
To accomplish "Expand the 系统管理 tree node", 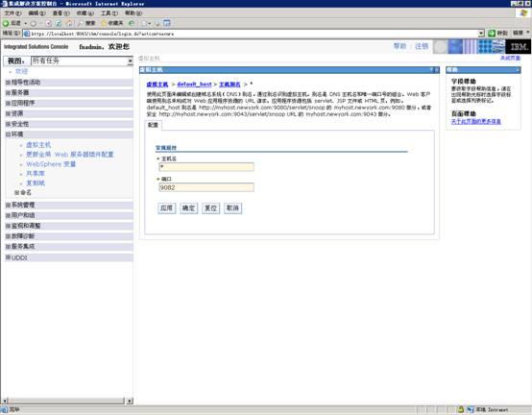I will click(8, 205).
